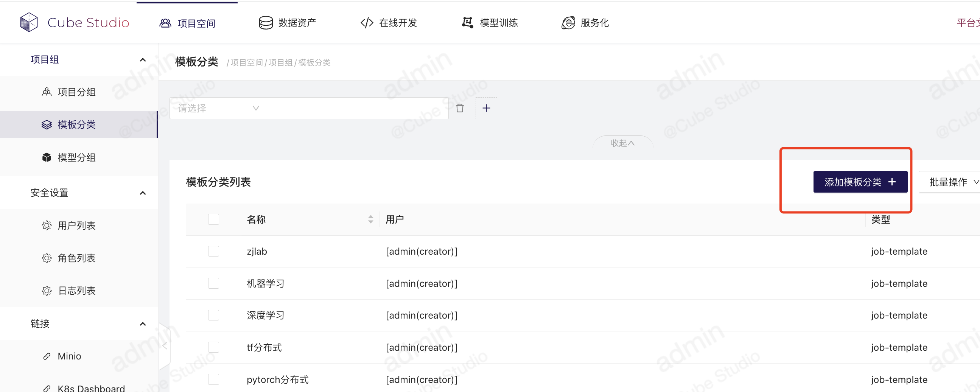Screen dimensions: 980x392
Task: Click the trash delete filter icon
Action: point(460,109)
